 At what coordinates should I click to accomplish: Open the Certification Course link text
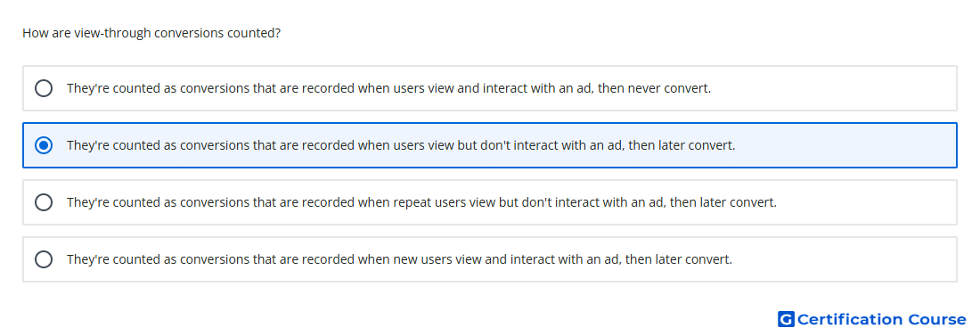(881, 320)
